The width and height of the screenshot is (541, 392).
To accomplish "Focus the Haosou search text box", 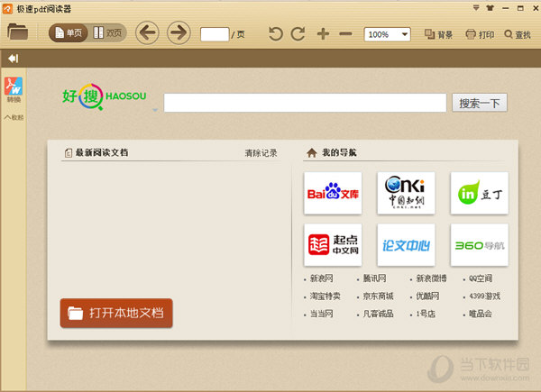I will coord(305,103).
